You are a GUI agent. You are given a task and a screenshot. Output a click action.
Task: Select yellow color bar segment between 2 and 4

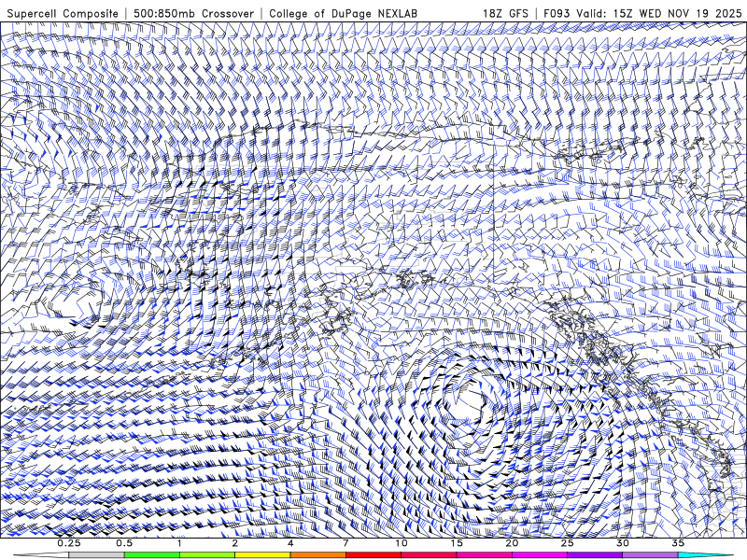click(x=262, y=555)
